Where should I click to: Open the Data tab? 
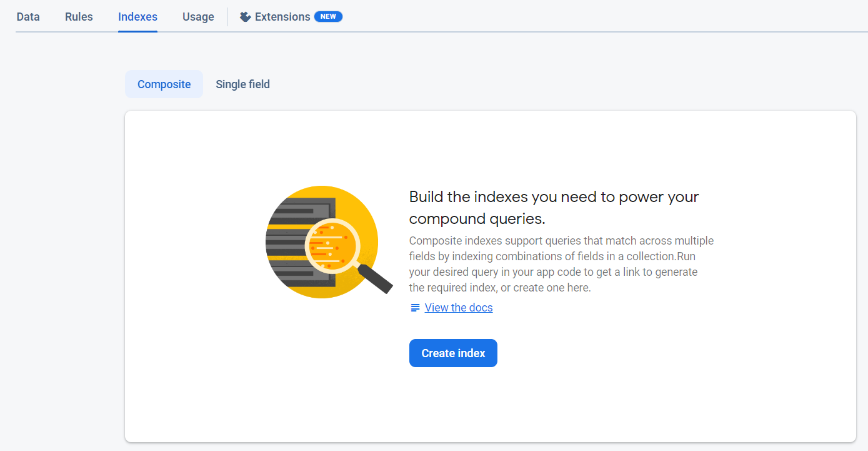28,17
